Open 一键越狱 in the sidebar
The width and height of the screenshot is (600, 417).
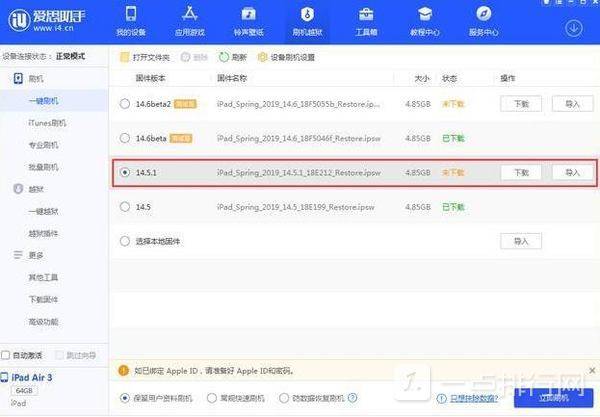click(43, 211)
